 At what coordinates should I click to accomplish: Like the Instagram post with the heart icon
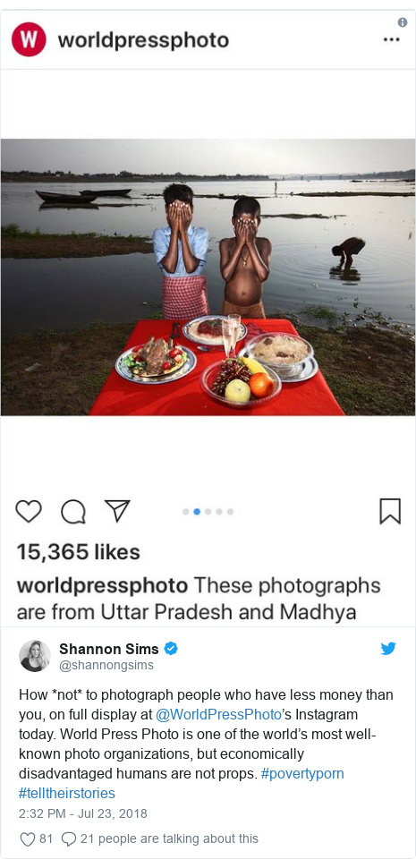29,511
